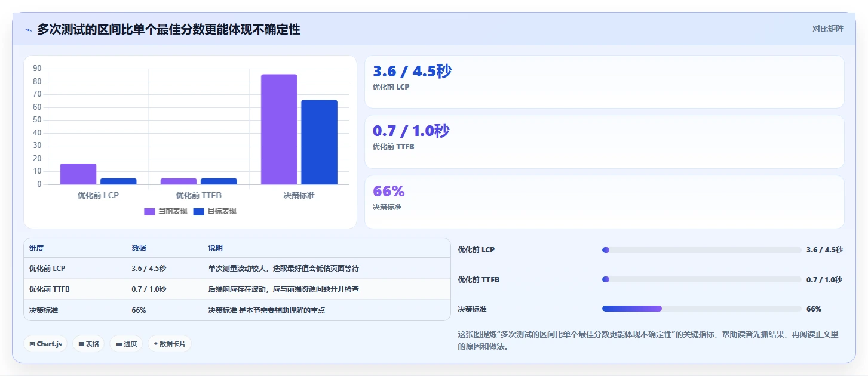Click the panel title 多次测试的区间

click(168, 29)
